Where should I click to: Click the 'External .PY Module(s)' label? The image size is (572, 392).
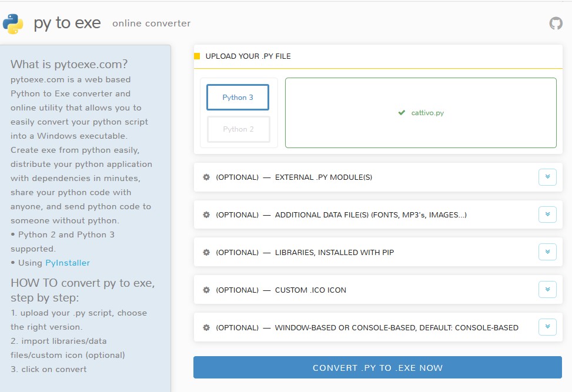point(323,177)
